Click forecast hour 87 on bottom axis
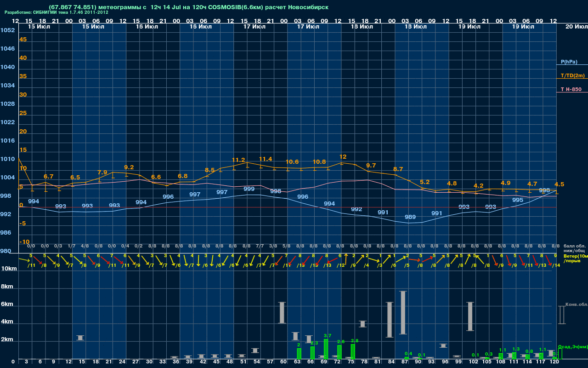 (405, 362)
